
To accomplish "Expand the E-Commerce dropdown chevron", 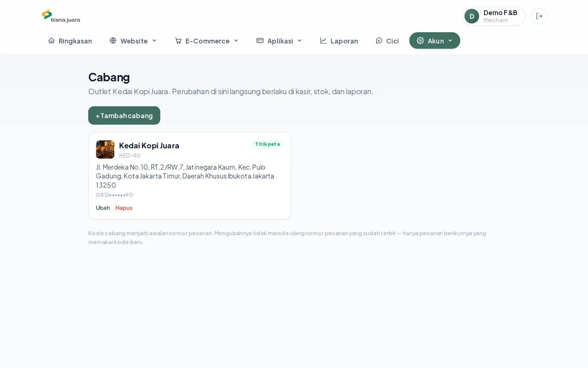I will click(236, 40).
